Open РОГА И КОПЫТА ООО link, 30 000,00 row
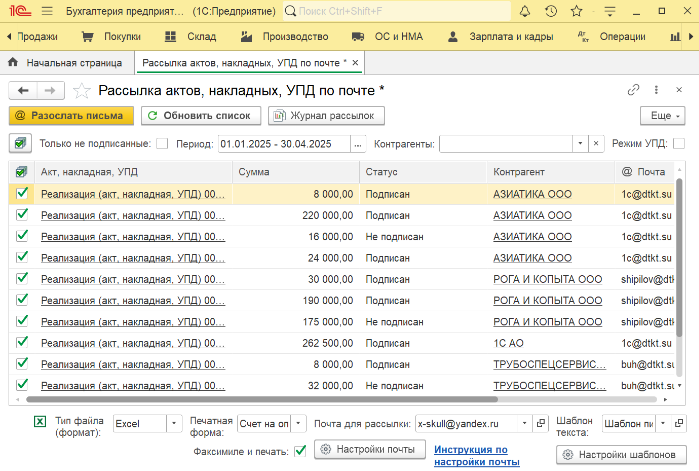699x471 pixels. tap(547, 279)
